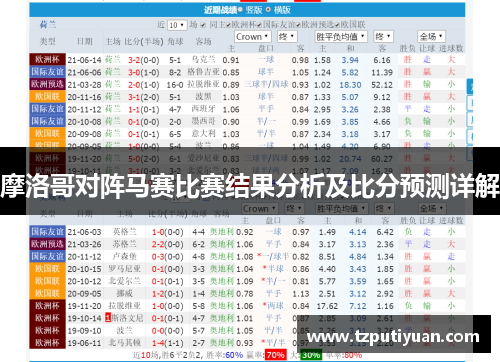Open the 卢森堡 team link

(125, 256)
